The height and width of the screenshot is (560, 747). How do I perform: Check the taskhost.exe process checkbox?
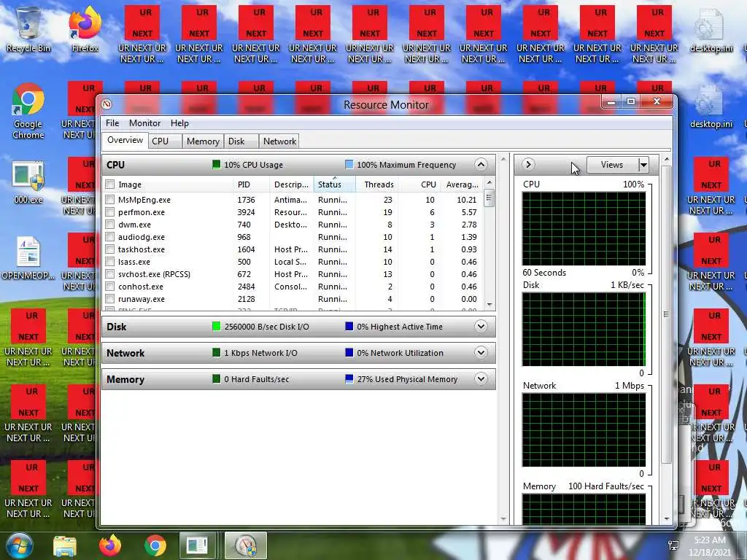110,249
